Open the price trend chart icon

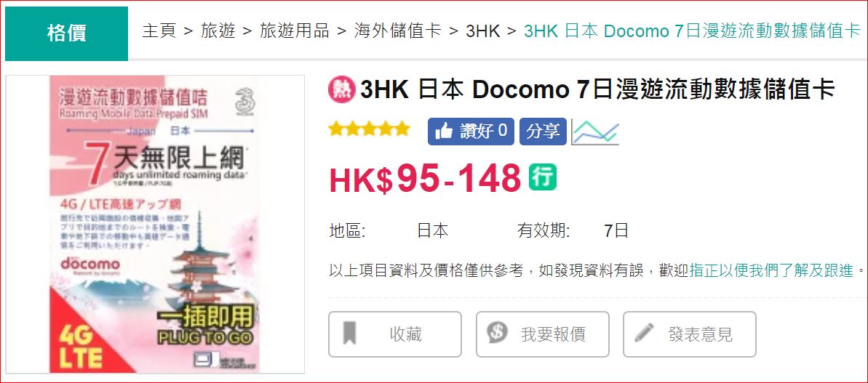595,132
